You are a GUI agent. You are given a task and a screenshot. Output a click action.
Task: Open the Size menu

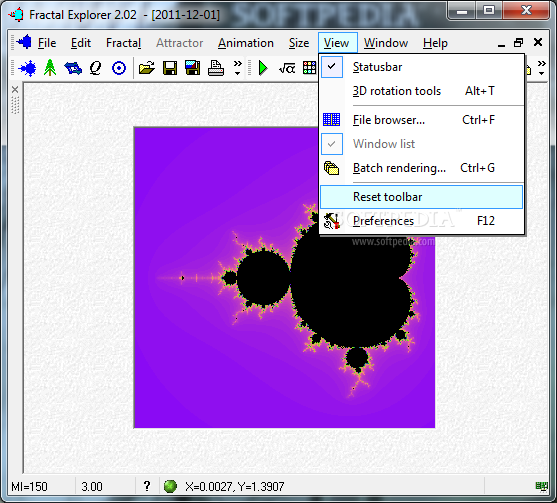[299, 43]
